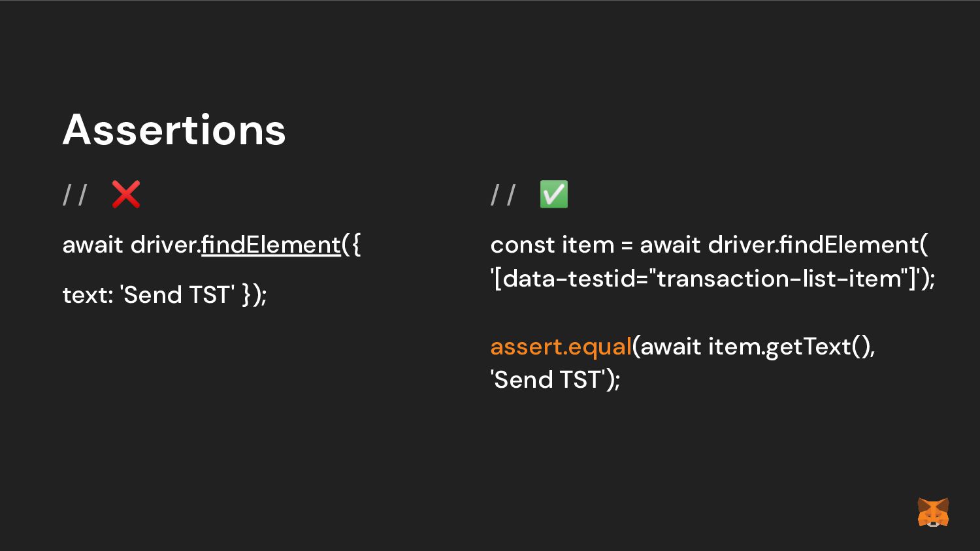This screenshot has width=980, height=551.
Task: Click the final line 'Send TST');
Action: (x=555, y=380)
